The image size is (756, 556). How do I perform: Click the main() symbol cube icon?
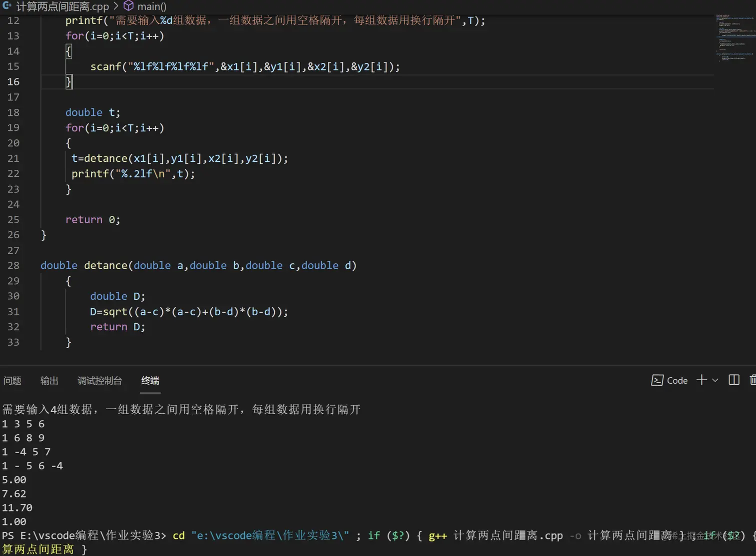coord(128,6)
